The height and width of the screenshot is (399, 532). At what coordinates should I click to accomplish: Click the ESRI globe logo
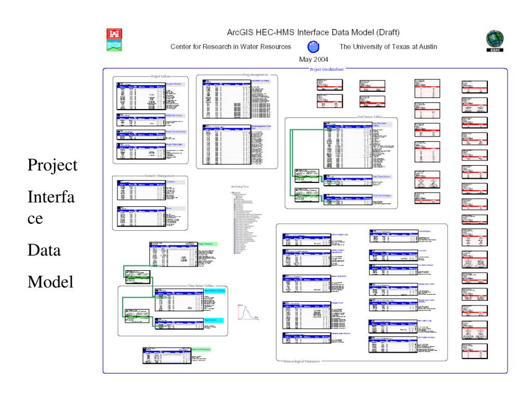(x=495, y=41)
